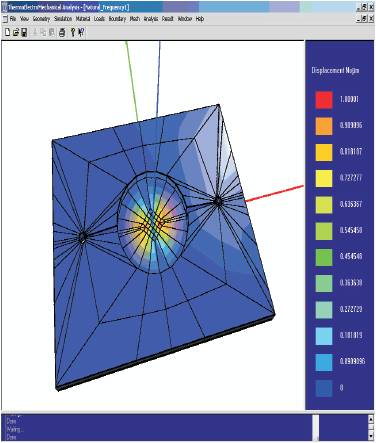376x443 pixels.
Task: Open the Material menu
Action: coord(83,19)
